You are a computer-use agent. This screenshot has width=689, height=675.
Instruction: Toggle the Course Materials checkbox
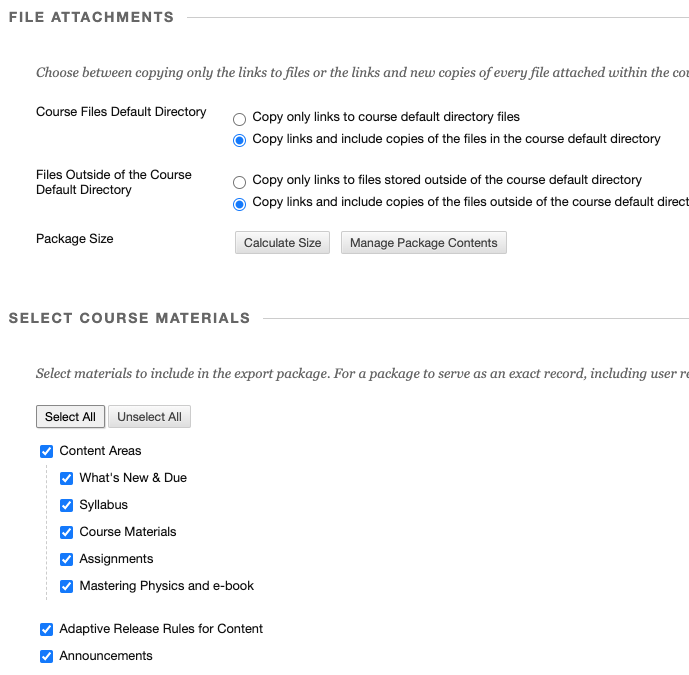click(x=66, y=533)
